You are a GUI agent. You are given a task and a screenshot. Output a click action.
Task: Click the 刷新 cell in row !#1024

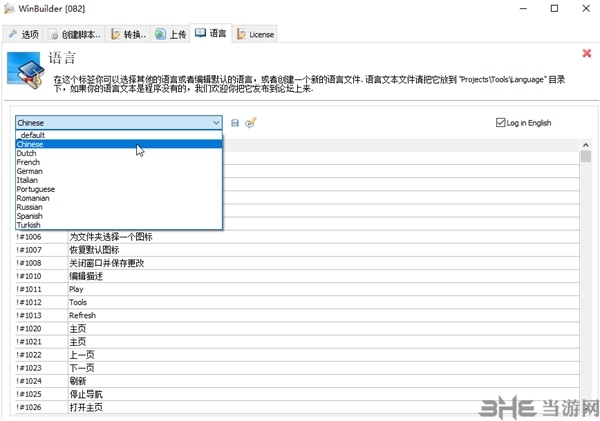click(x=323, y=381)
